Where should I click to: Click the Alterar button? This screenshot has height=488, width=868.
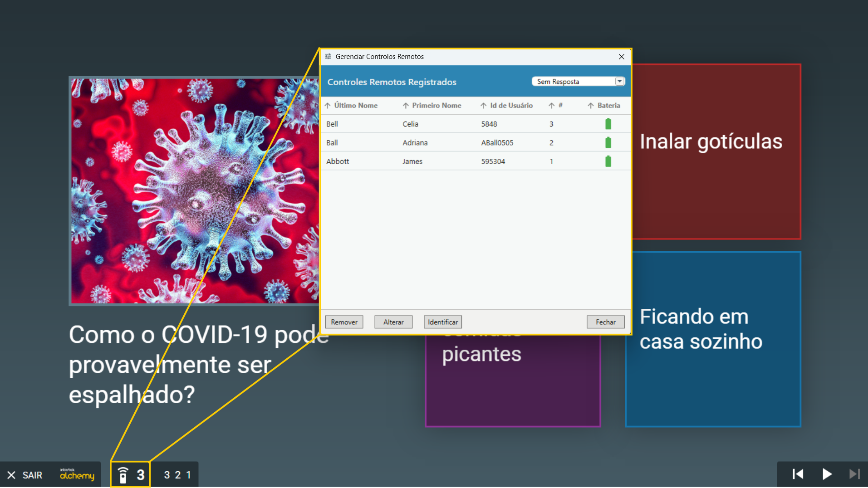(x=393, y=322)
